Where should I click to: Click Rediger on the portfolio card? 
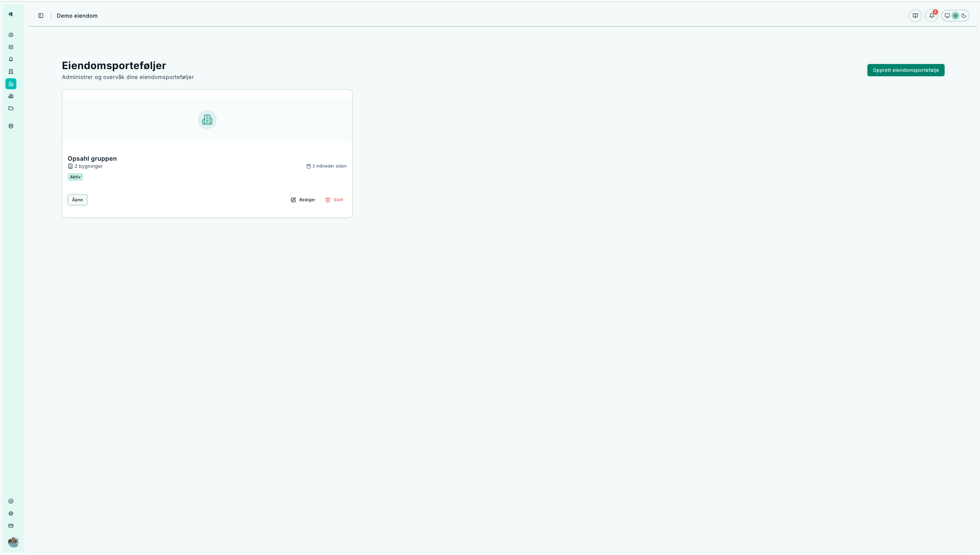(303, 200)
